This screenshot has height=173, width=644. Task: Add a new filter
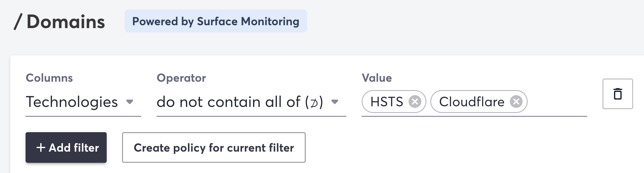coord(66,147)
